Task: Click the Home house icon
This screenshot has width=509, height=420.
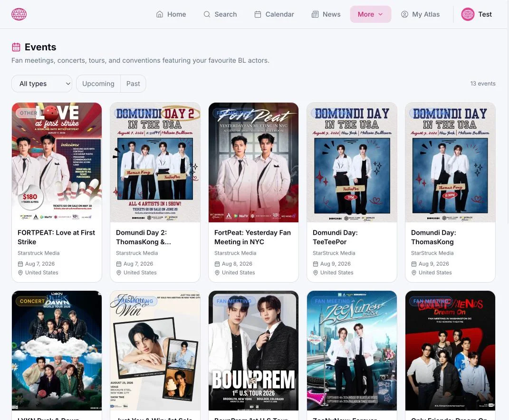Action: point(159,14)
